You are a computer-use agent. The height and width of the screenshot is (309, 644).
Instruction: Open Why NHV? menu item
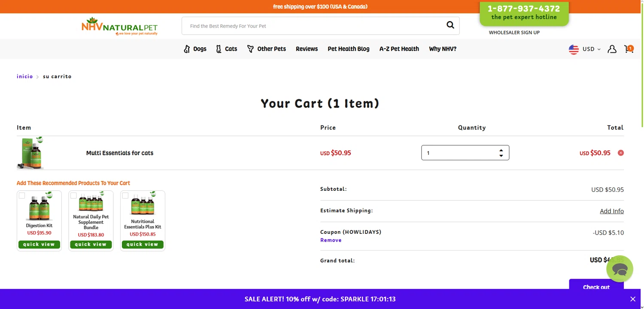point(443,49)
